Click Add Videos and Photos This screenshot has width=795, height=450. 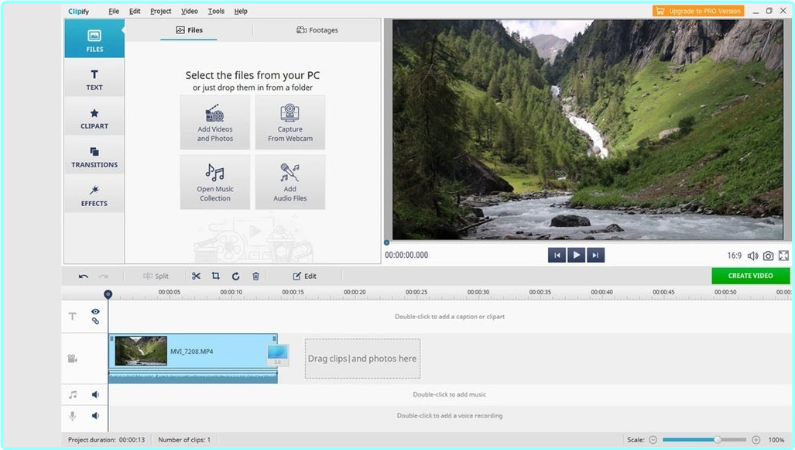pos(215,123)
